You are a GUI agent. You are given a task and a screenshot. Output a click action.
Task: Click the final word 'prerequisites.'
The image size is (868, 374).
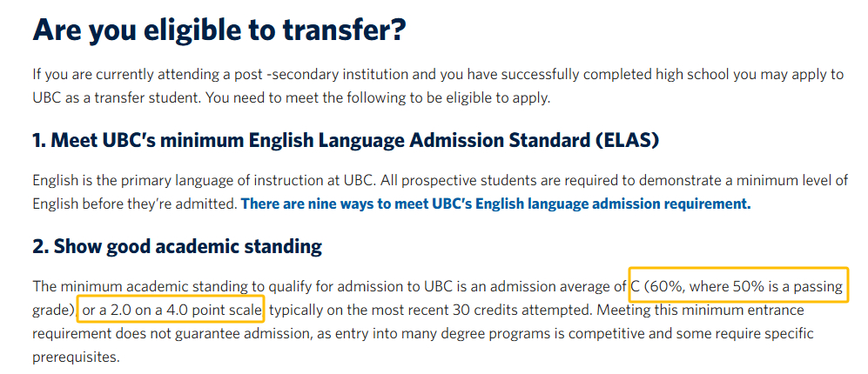pyautogui.click(x=76, y=357)
